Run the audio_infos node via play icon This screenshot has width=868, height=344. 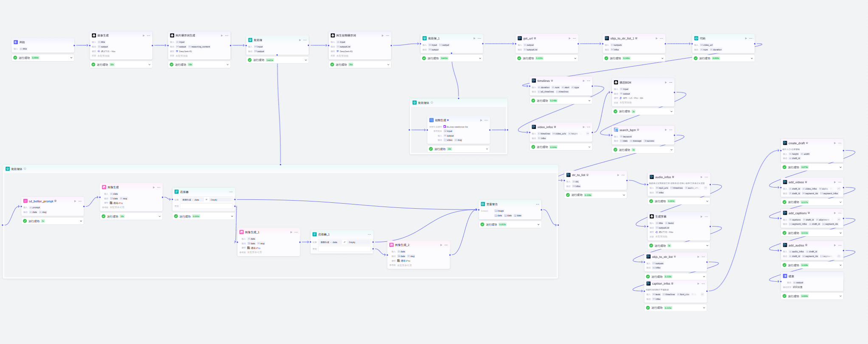pyautogui.click(x=701, y=177)
